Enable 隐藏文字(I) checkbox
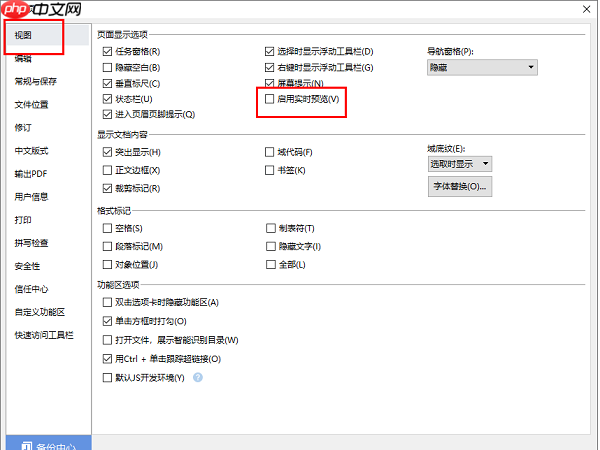Image resolution: width=600 pixels, height=450 pixels. pyautogui.click(x=271, y=246)
